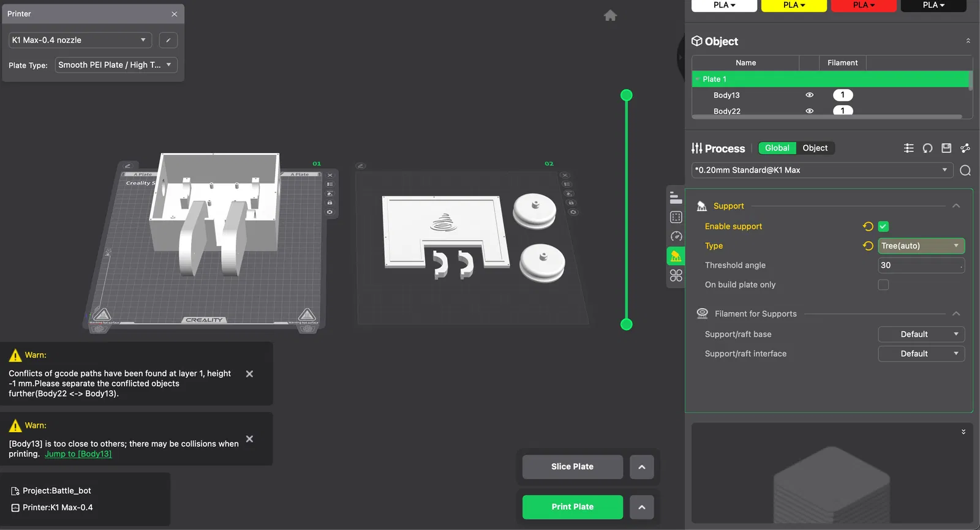
Task: Click the top handle of the layer slider
Action: coord(626,95)
